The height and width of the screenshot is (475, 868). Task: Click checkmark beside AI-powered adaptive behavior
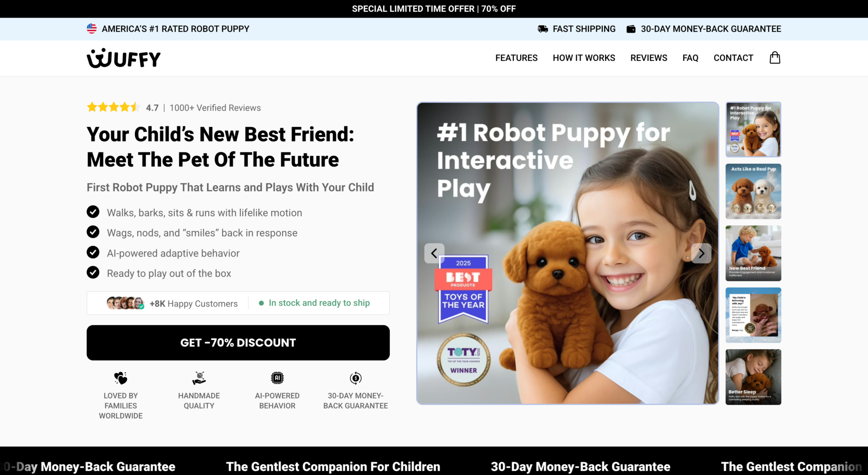93,252
